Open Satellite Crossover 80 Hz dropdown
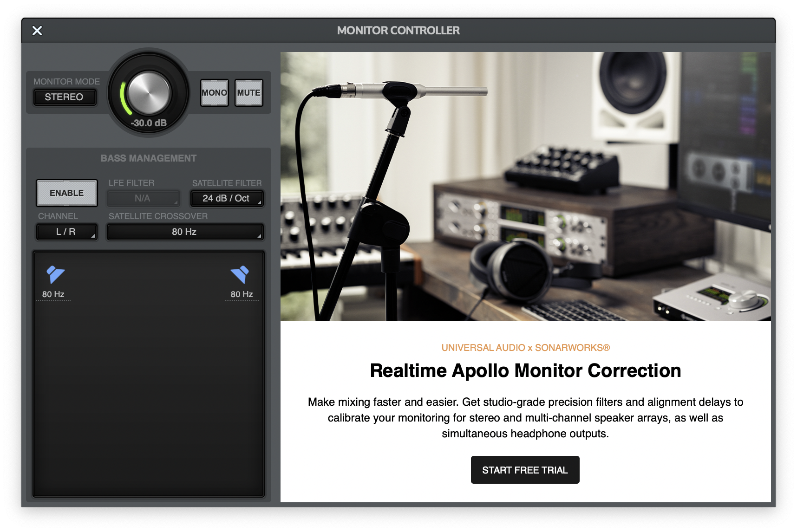Screen dimensions: 797x532 click(x=185, y=232)
